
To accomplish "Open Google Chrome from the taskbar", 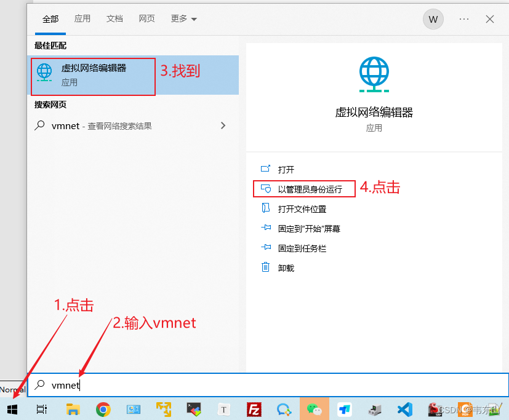I will [103, 409].
